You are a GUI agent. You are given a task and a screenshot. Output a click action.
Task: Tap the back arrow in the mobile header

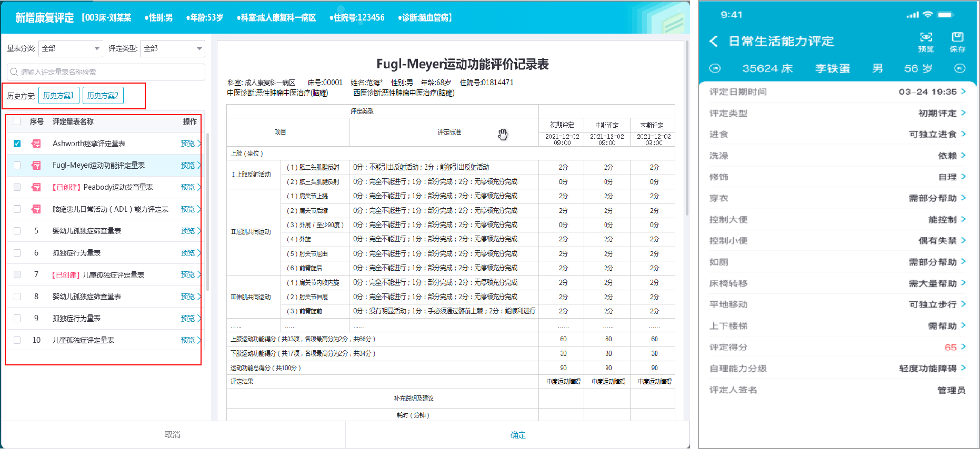[714, 41]
